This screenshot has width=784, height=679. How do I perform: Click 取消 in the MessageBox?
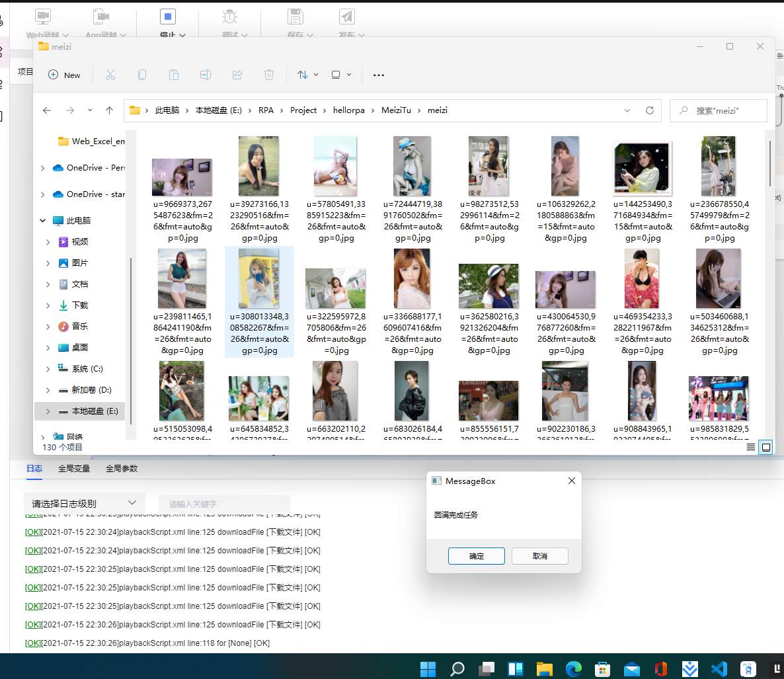coord(540,556)
